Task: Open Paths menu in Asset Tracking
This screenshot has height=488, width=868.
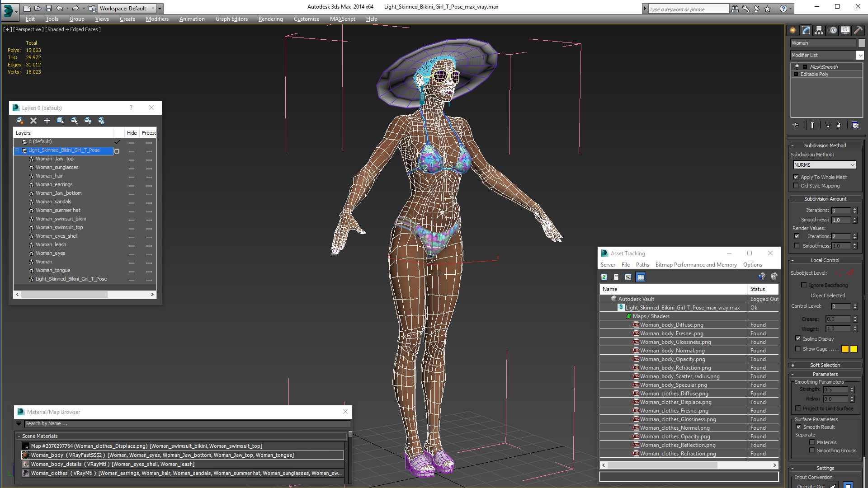Action: click(642, 265)
